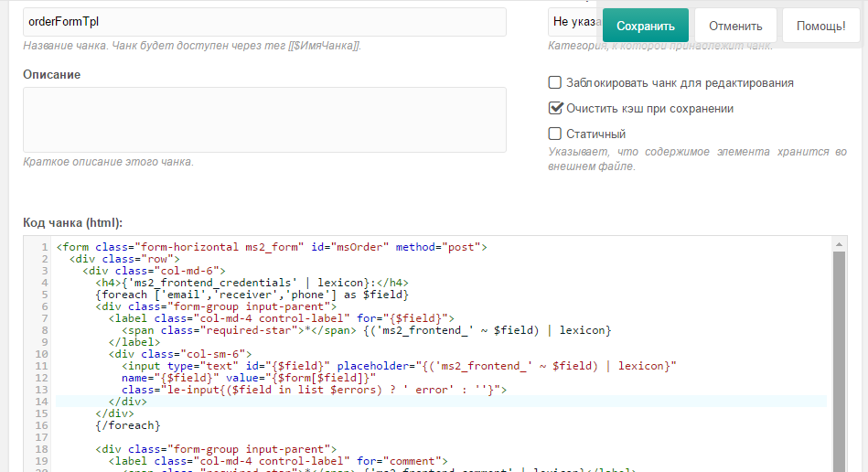Click the div class="col-md-6" code line
The width and height of the screenshot is (868, 472).
pos(154,271)
